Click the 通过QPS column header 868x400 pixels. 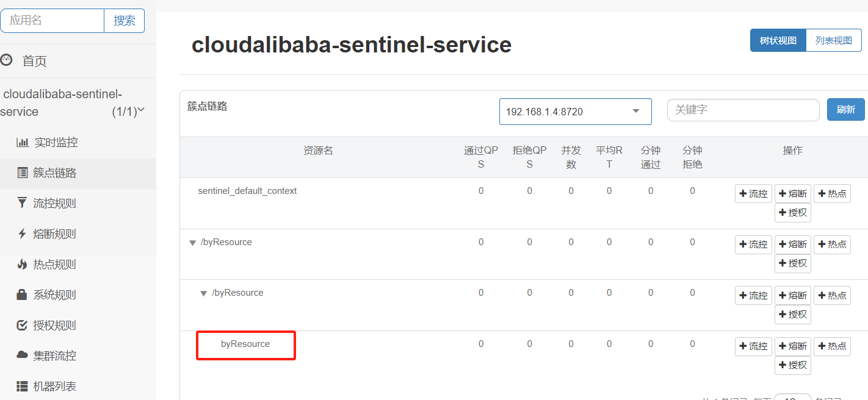click(x=481, y=157)
